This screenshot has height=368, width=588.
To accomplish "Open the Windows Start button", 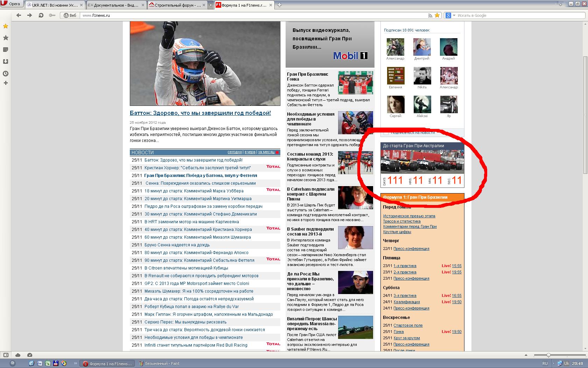I will pos(12,363).
